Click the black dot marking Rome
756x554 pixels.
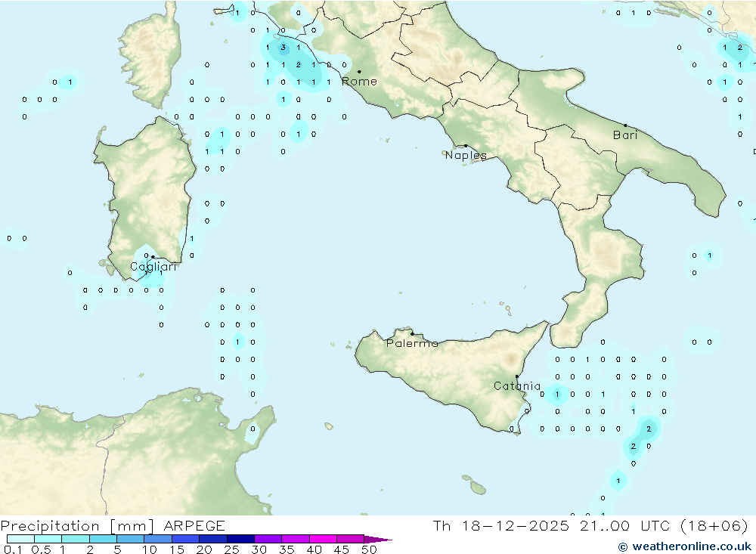point(359,72)
